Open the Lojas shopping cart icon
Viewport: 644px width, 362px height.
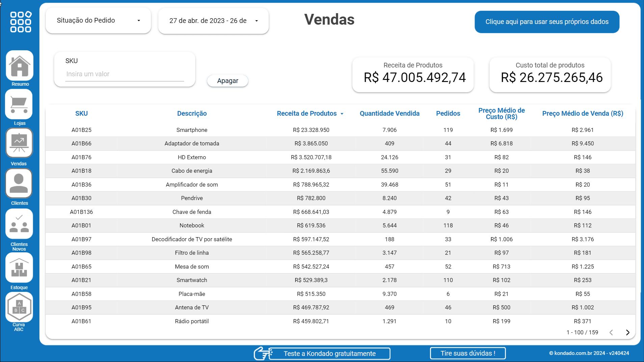[19, 105]
